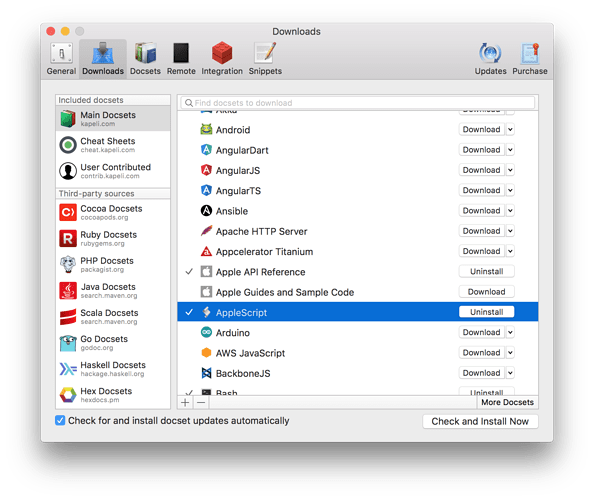Screen dimensions: 594x500
Task: Open version dropdown for AngularJS
Action: [510, 170]
